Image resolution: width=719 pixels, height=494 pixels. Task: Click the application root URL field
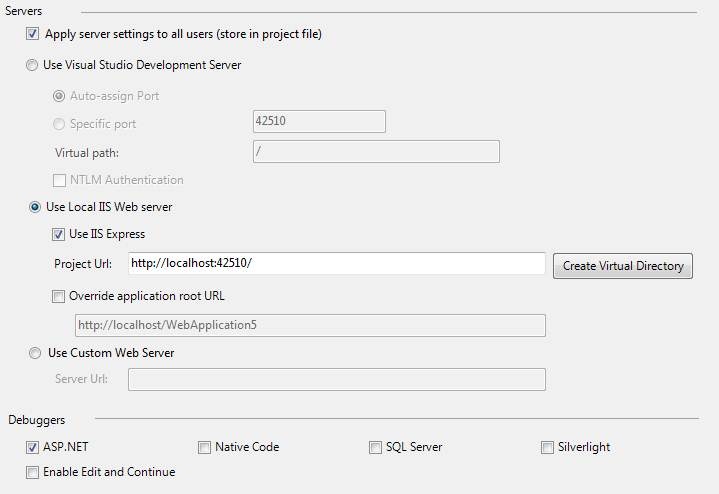tap(310, 325)
